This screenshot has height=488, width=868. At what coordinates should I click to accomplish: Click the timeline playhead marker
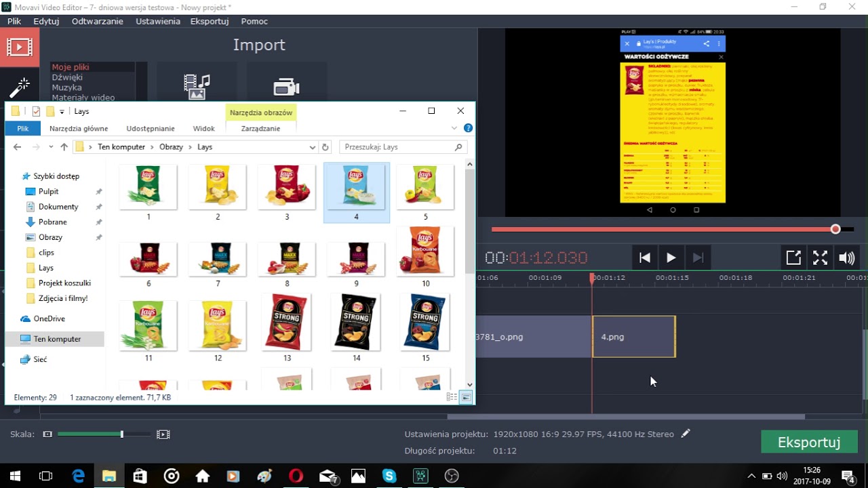point(592,278)
